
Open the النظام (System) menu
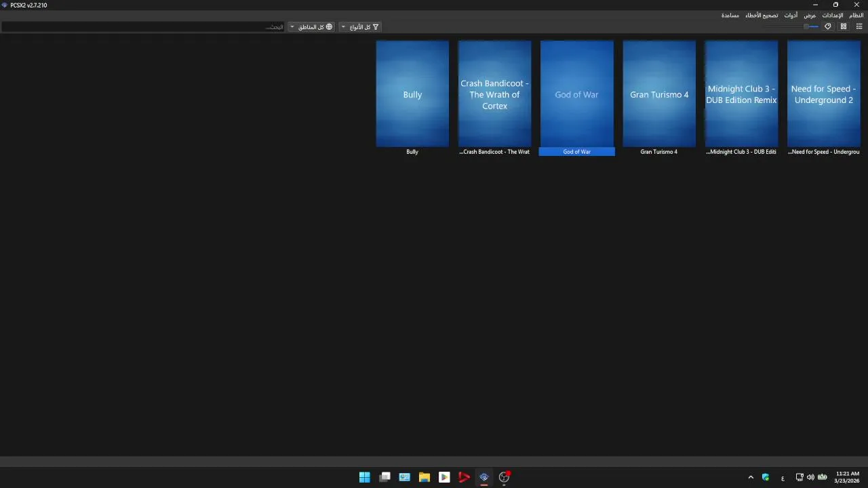click(x=856, y=15)
